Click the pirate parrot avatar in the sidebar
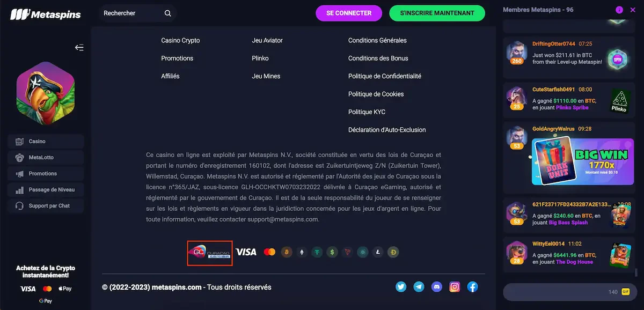644x310 pixels. (46, 93)
